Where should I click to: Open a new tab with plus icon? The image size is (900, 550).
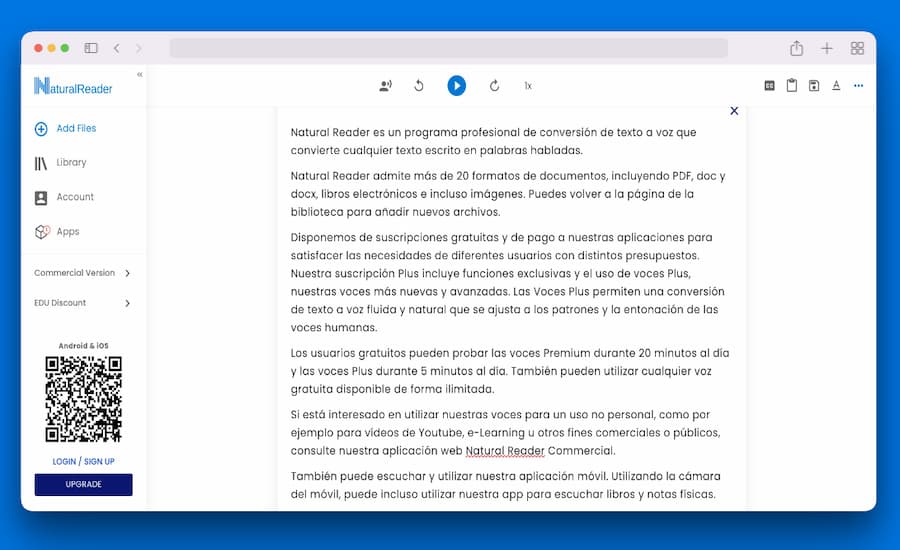[827, 48]
